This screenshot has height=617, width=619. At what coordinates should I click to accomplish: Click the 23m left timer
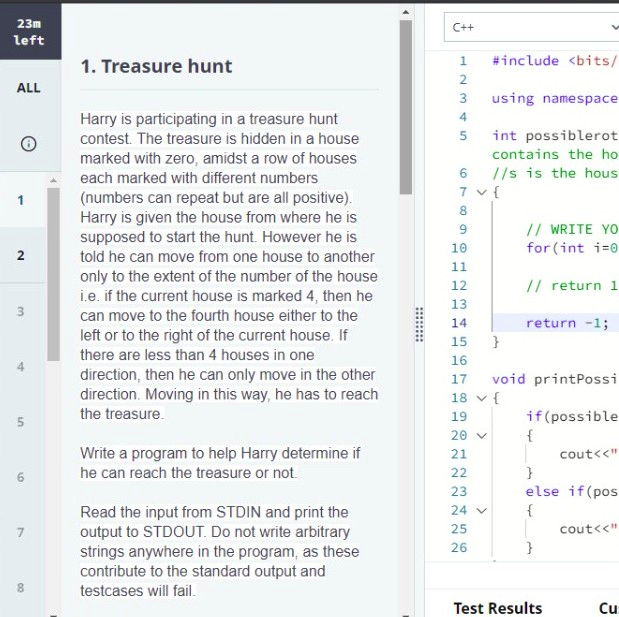point(28,32)
